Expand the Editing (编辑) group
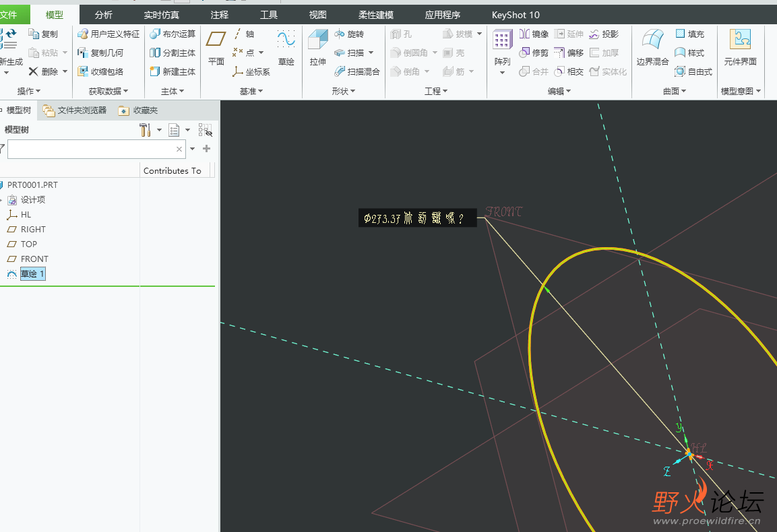 point(559,91)
